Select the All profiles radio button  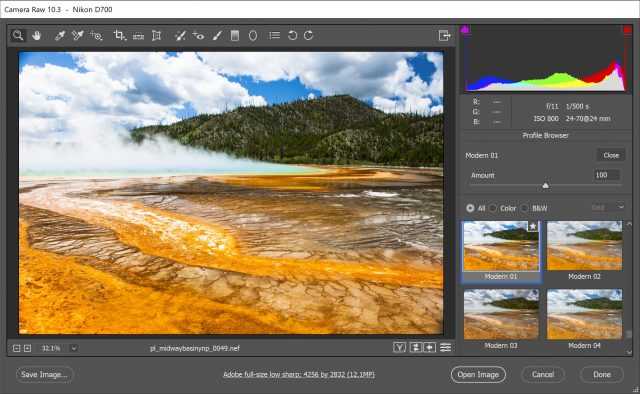pos(470,208)
